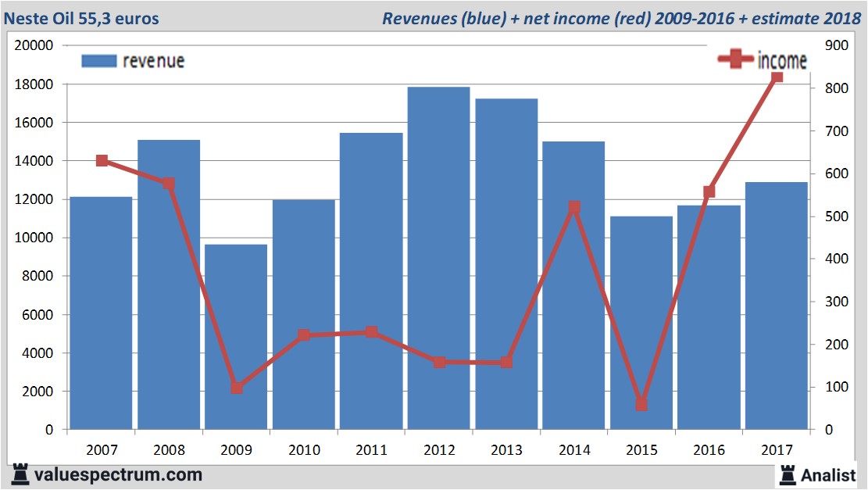This screenshot has height=490, width=868.
Task: Click the 20000 left axis label
Action: 34,45
